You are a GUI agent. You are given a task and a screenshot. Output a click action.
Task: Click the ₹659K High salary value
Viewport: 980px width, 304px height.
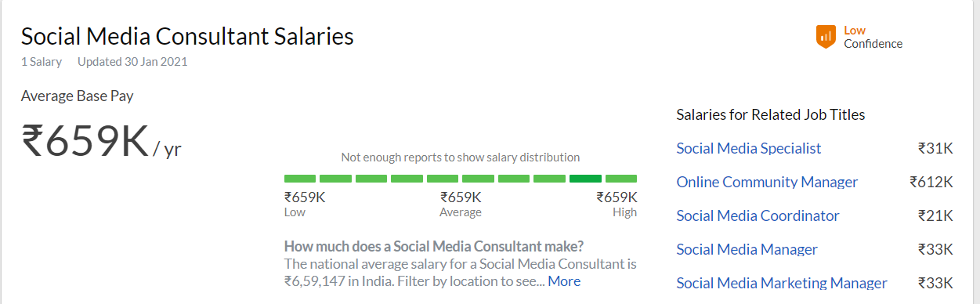[617, 197]
